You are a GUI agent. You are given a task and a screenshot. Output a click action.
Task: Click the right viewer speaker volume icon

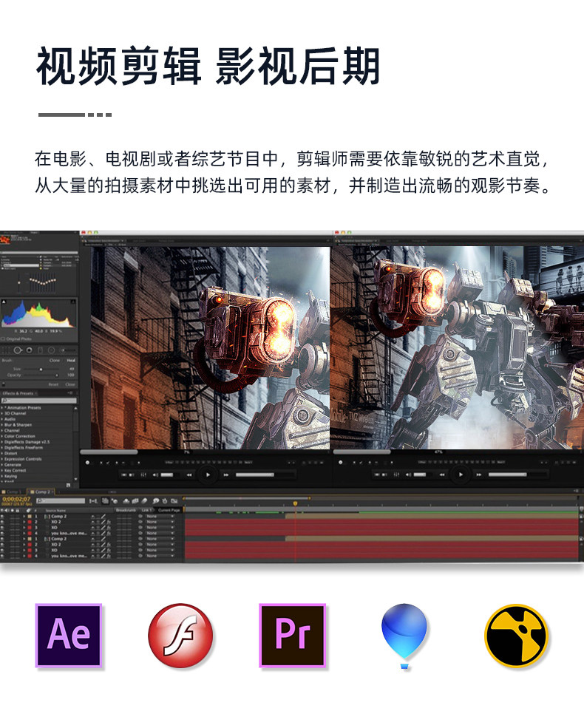(x=407, y=474)
